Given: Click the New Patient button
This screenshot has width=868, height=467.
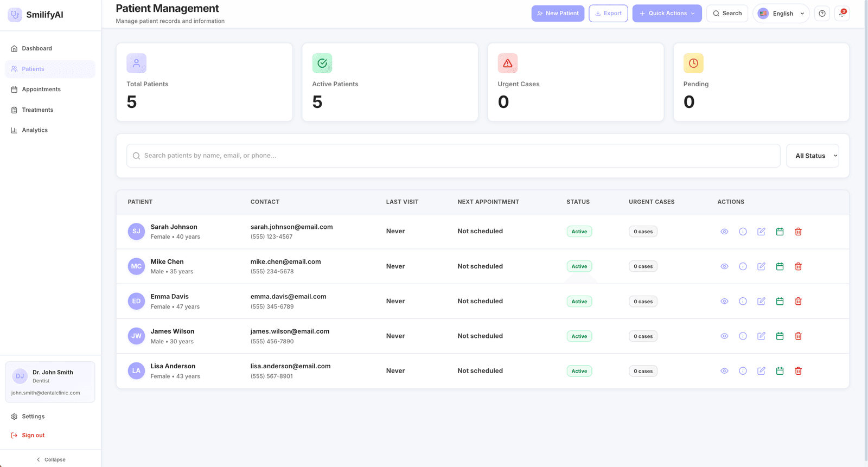Looking at the screenshot, I should pos(558,14).
